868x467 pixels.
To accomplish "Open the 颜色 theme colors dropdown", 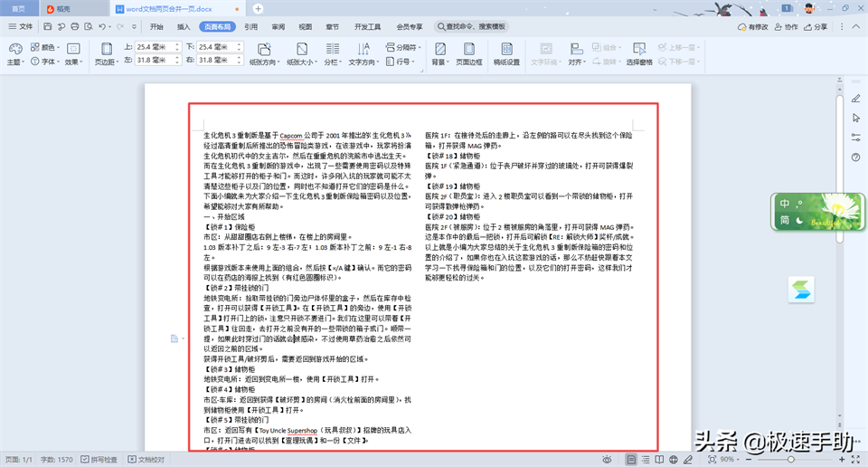I will pyautogui.click(x=46, y=47).
